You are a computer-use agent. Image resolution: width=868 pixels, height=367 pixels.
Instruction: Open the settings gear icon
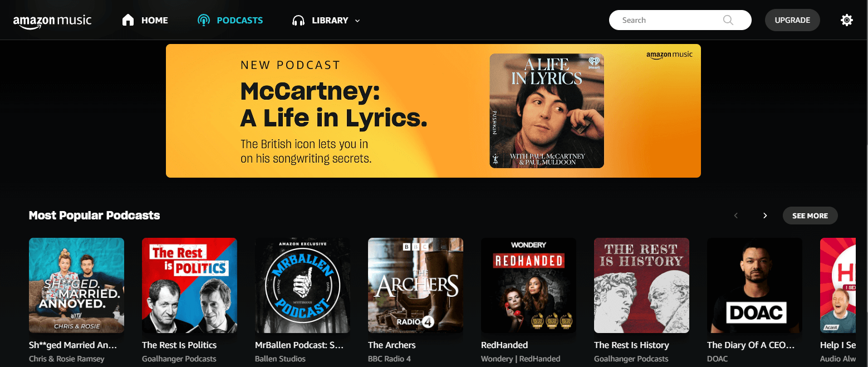tap(846, 20)
